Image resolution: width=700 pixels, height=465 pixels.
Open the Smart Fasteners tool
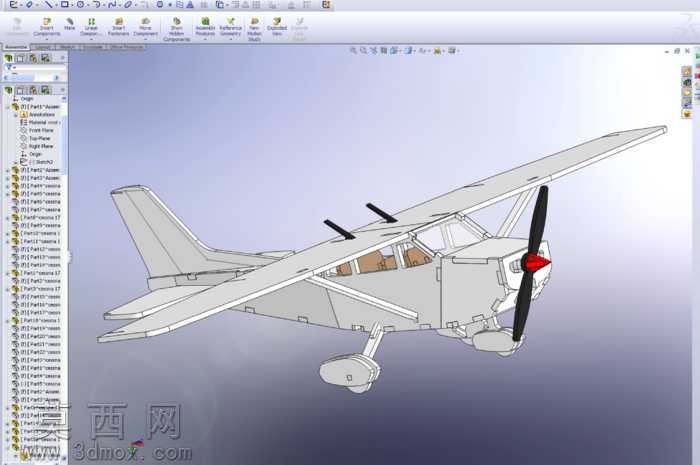click(118, 27)
